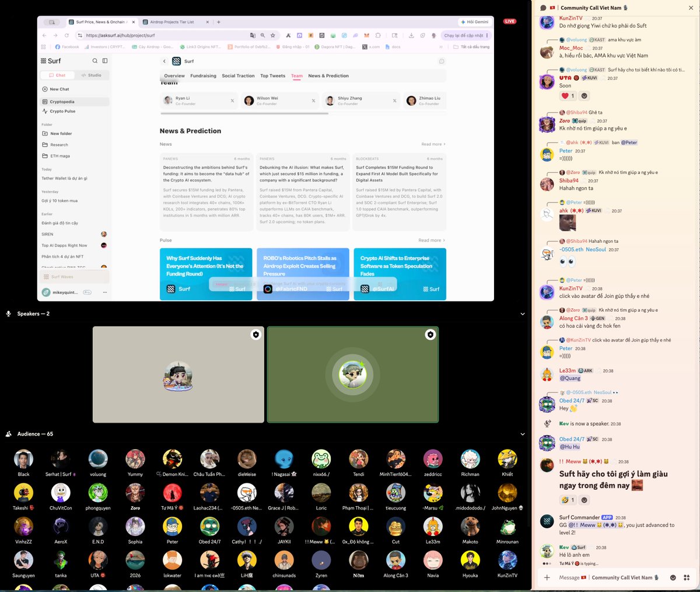Switch to Airdrop Projects Tier List browser tab
The width and height of the screenshot is (700, 592).
(172, 22)
